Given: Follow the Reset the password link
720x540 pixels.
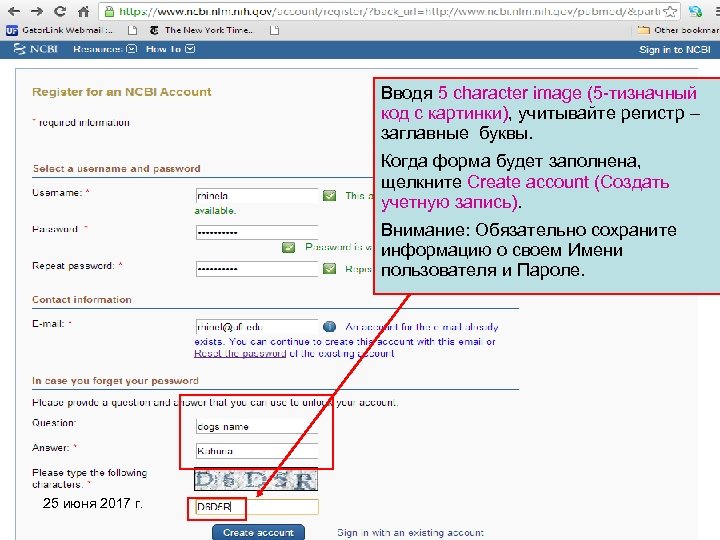Looking at the screenshot, I should pos(240,354).
